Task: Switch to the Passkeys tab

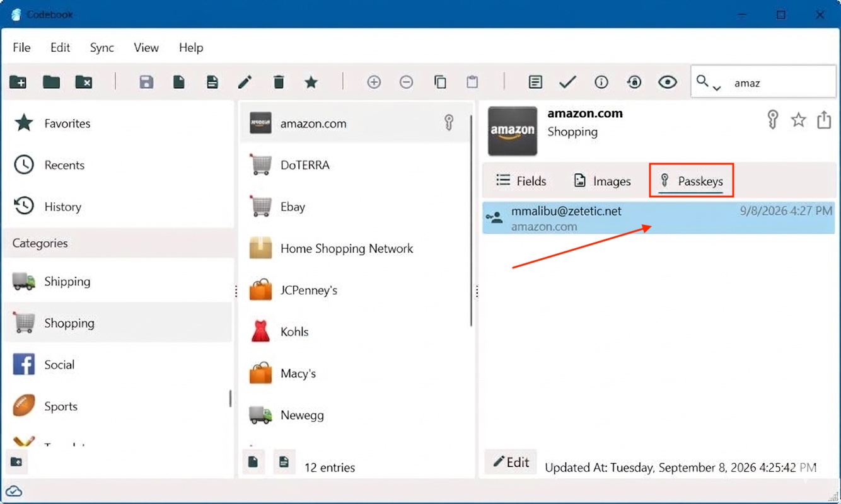Action: [x=692, y=181]
